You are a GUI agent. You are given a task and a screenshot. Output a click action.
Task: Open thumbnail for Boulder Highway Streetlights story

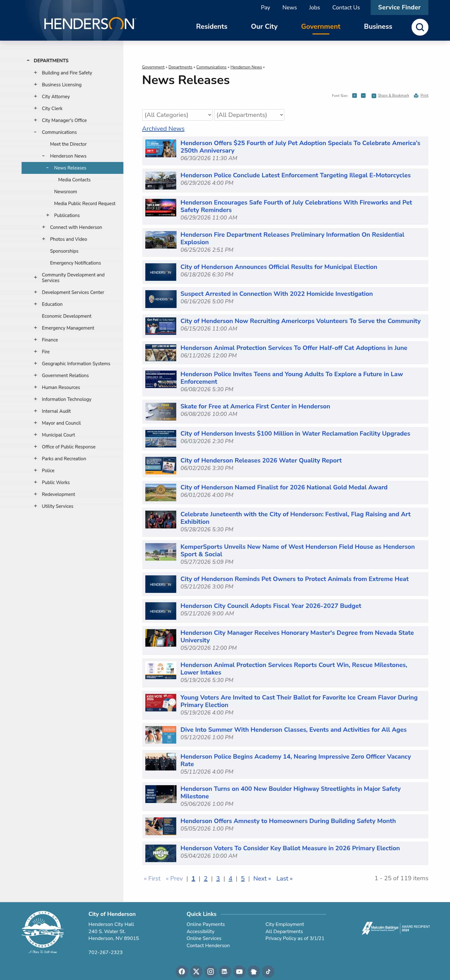pos(160,794)
